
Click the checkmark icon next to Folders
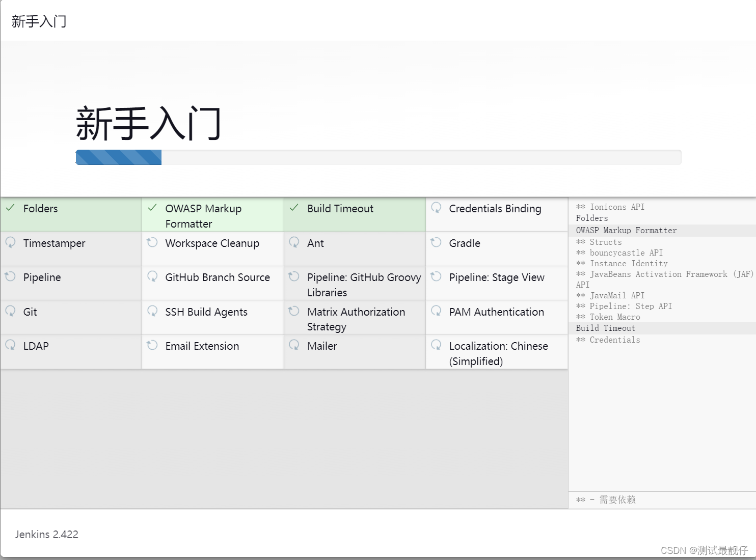point(10,208)
